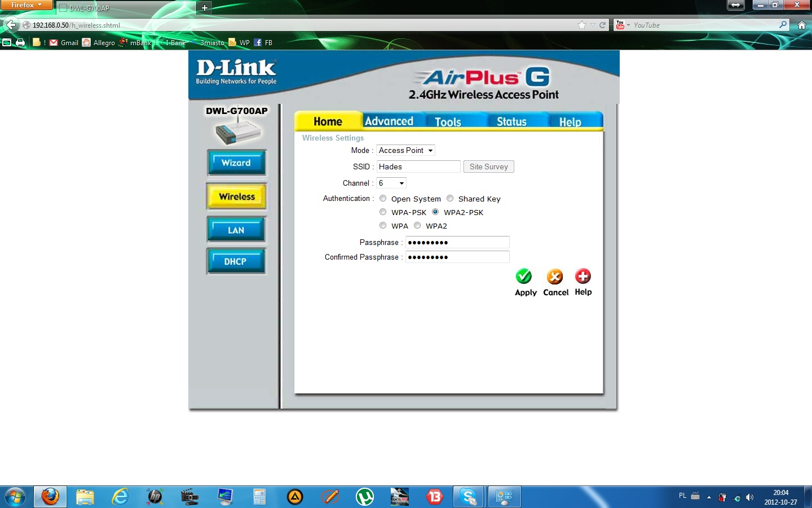The height and width of the screenshot is (508, 812).
Task: Select the DWL-G700AP browser tab
Action: pyautogui.click(x=126, y=8)
